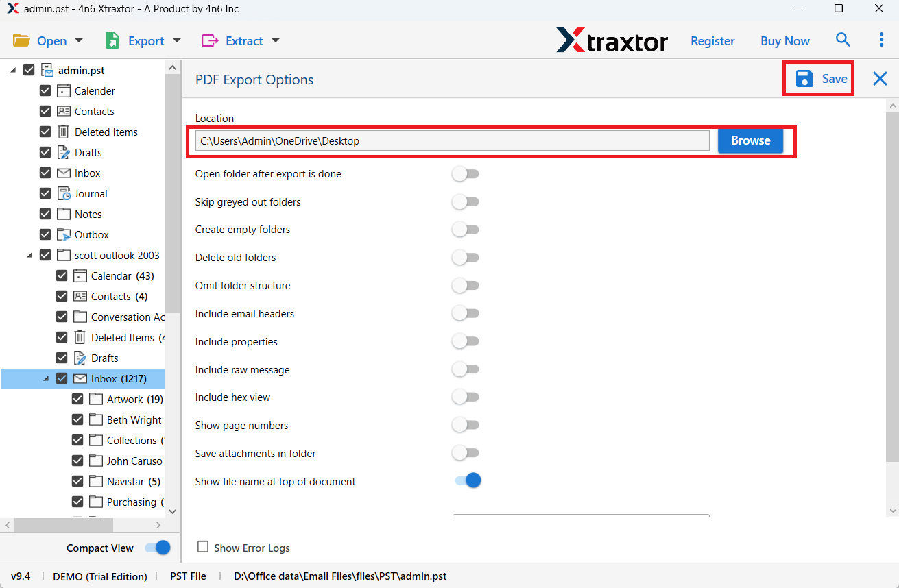The width and height of the screenshot is (899, 588).
Task: Enable Delete old folders switch
Action: coord(466,258)
